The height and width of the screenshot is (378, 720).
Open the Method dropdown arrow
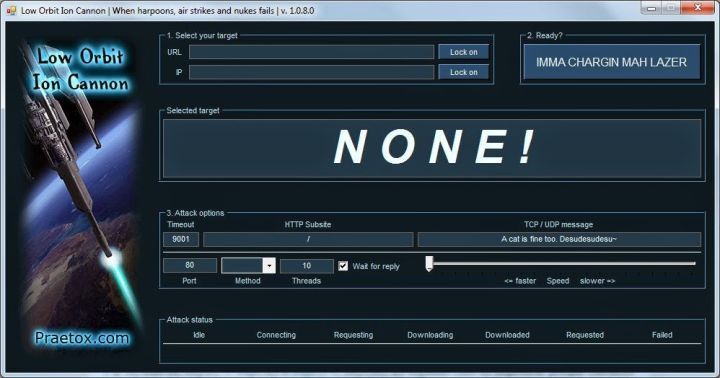(x=269, y=265)
